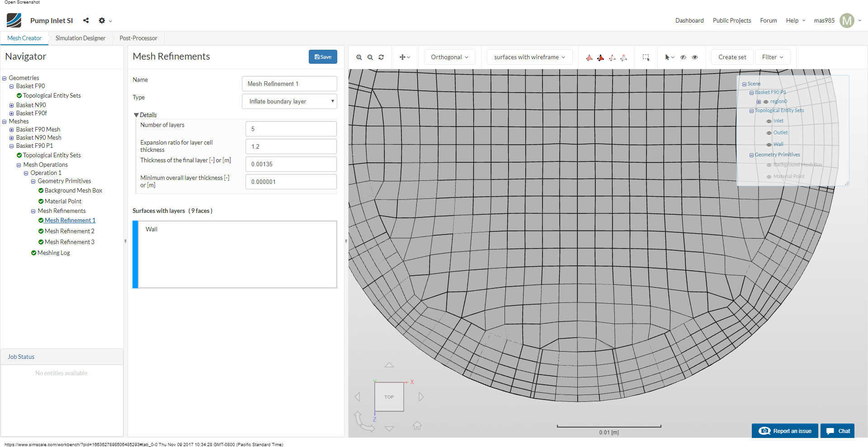The width and height of the screenshot is (868, 447).
Task: Toggle visibility of Outlet in scene tree
Action: (x=769, y=133)
